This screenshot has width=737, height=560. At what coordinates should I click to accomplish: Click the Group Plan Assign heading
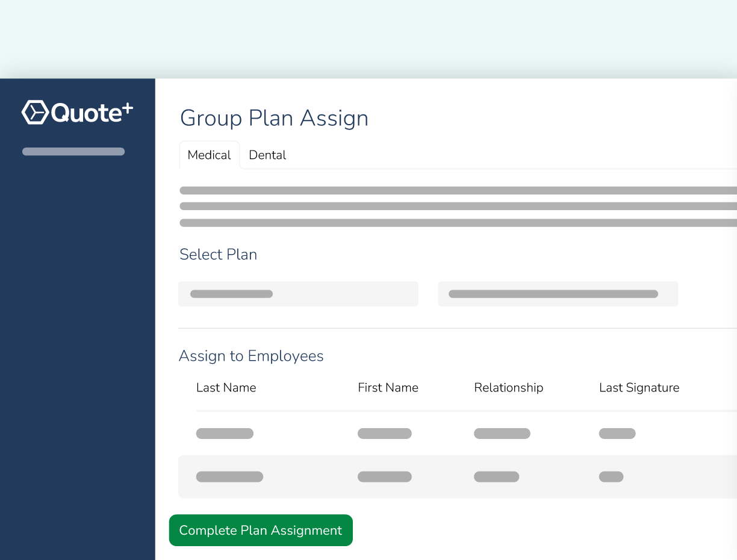274,118
